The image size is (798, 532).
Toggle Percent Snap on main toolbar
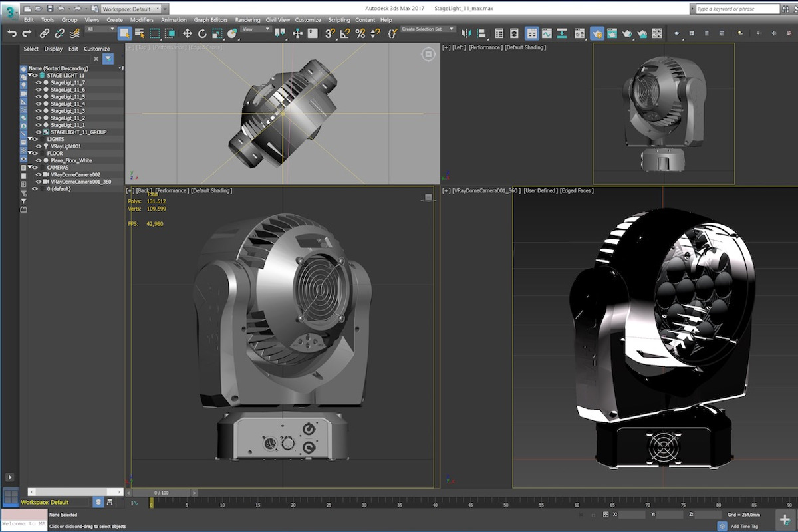[360, 33]
